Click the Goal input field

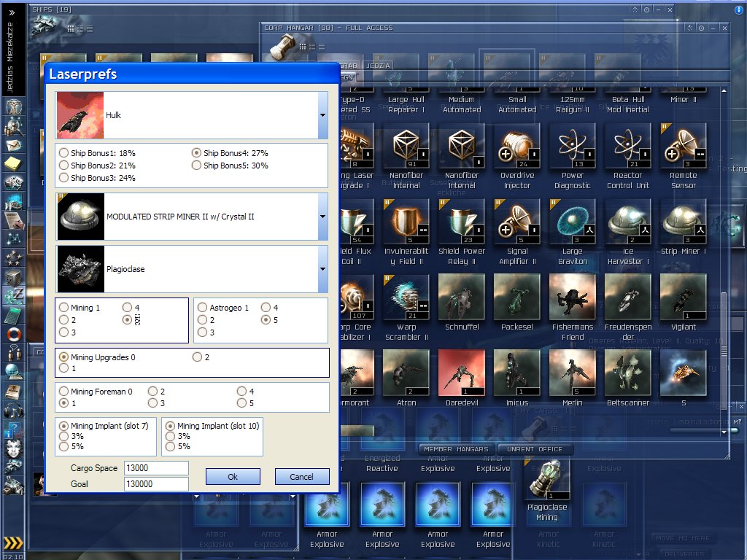[156, 484]
